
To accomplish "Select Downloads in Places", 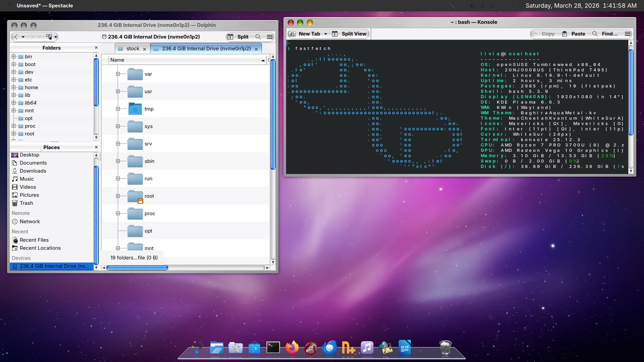I will (x=33, y=171).
